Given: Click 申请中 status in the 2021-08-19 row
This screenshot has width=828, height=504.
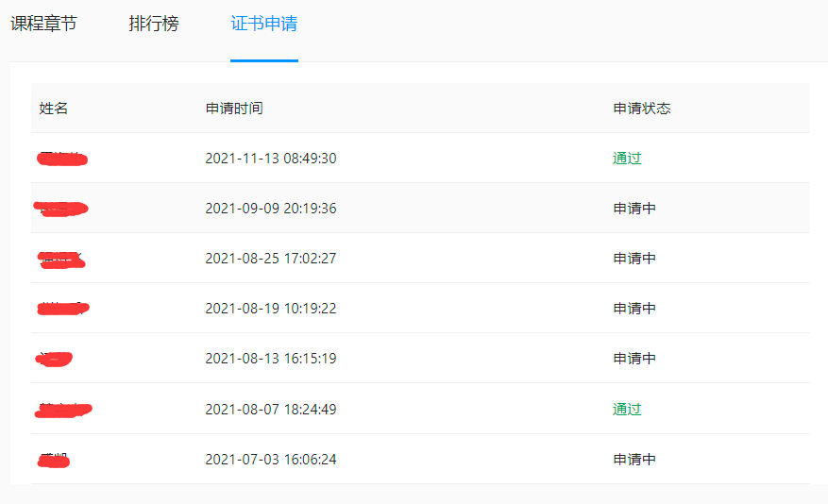Looking at the screenshot, I should [634, 309].
